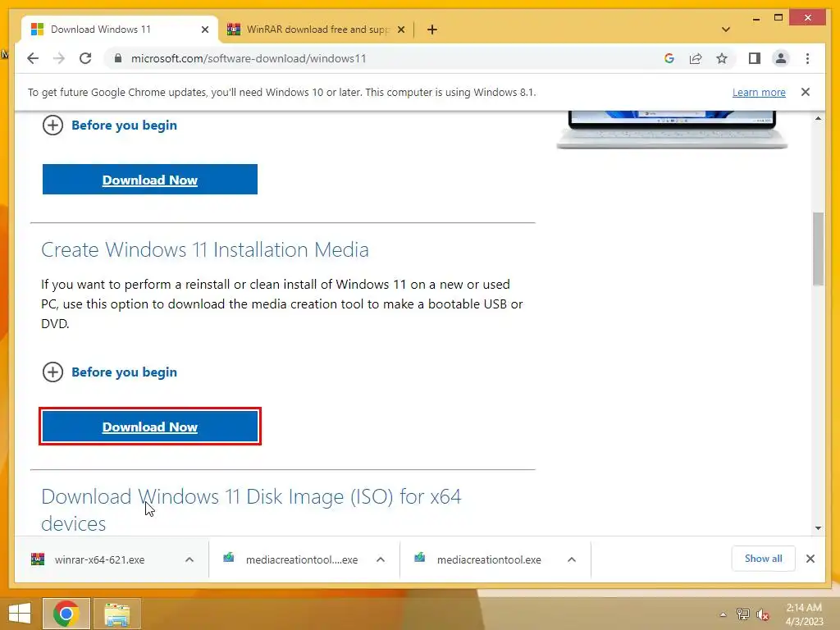Close the downloads bar
The width and height of the screenshot is (840, 630).
pyautogui.click(x=810, y=559)
